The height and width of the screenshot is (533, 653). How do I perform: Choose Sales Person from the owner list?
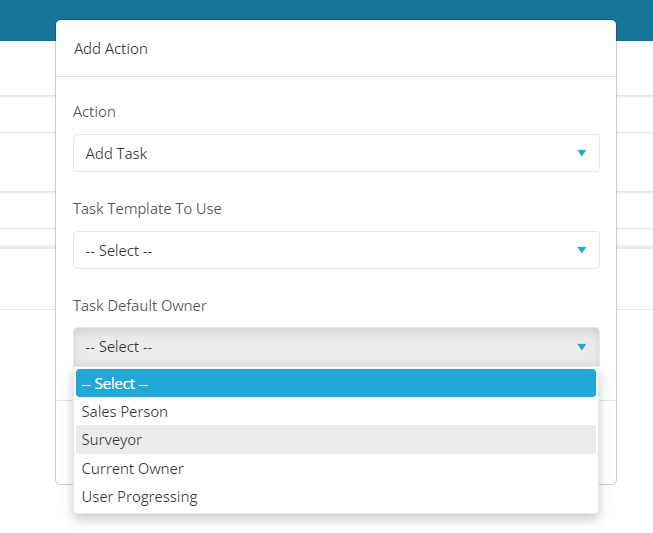(x=336, y=411)
